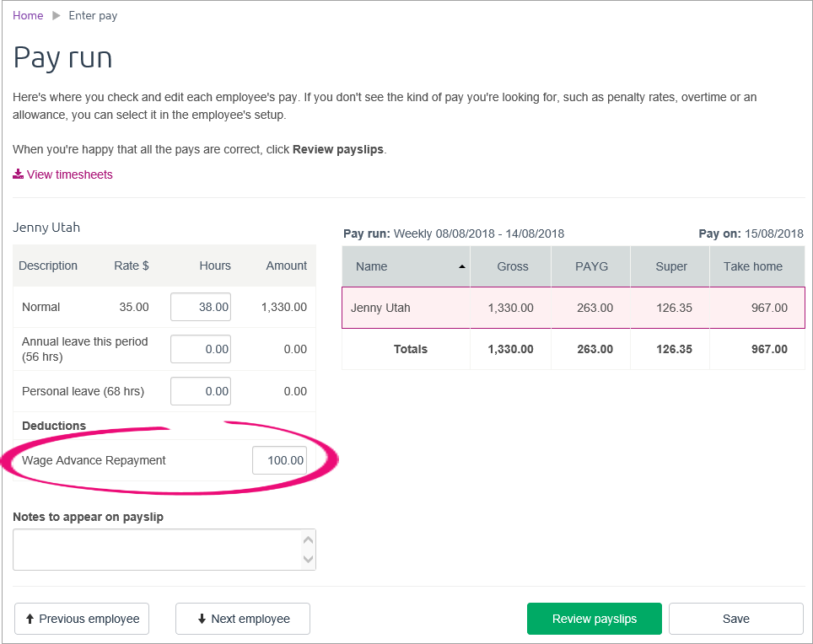The width and height of the screenshot is (813, 644).
Task: Edit the Normal hours input field
Action: pyautogui.click(x=201, y=307)
